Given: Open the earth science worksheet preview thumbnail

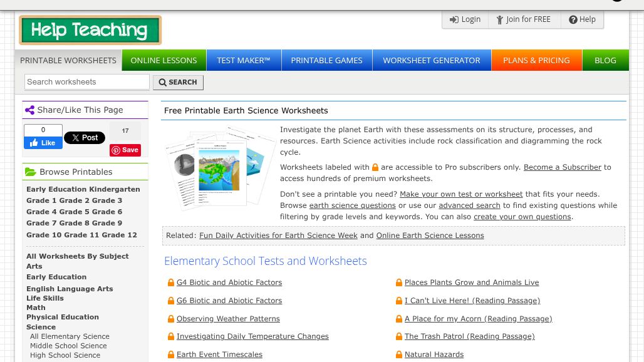Looking at the screenshot, I should pos(219,168).
